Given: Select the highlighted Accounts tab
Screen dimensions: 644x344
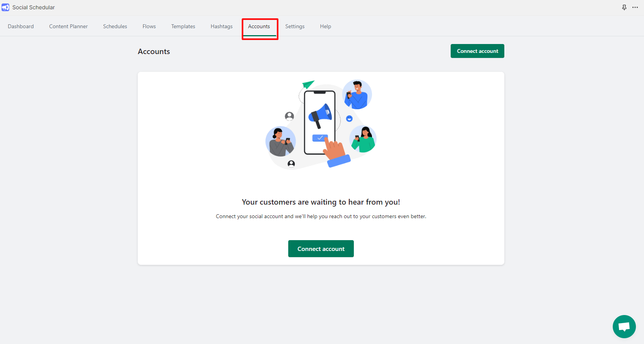Looking at the screenshot, I should [x=259, y=26].
